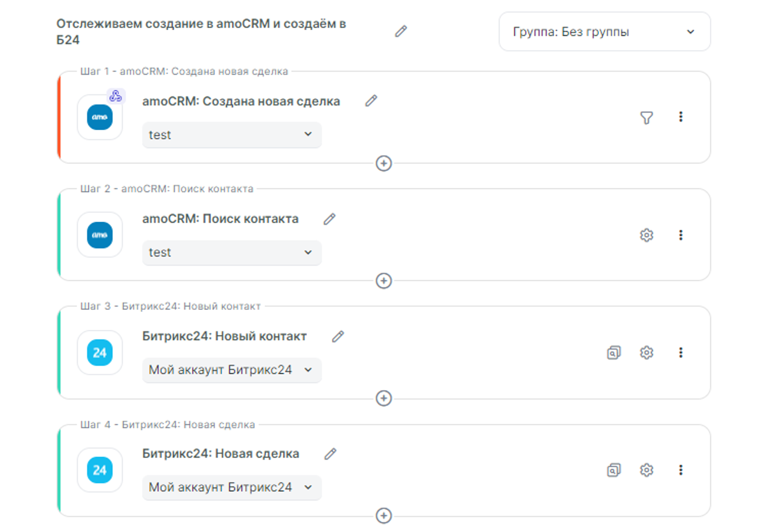The height and width of the screenshot is (532, 764).
Task: Rename the Битрикс24: Новая сделка step
Action: [x=330, y=454]
